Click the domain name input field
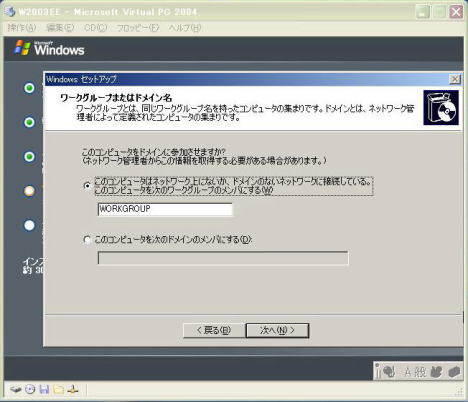Viewport: 468px width, 402px height. pyautogui.click(x=223, y=258)
